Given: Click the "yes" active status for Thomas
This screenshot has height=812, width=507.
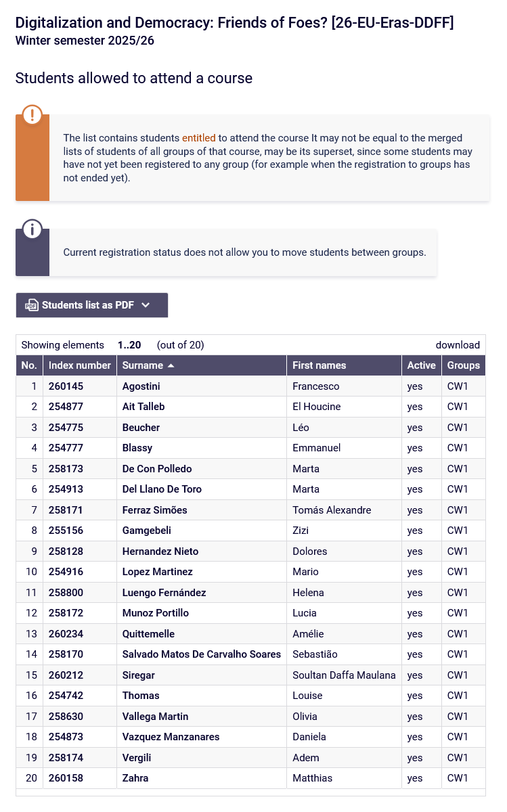Looking at the screenshot, I should pyautogui.click(x=414, y=696).
